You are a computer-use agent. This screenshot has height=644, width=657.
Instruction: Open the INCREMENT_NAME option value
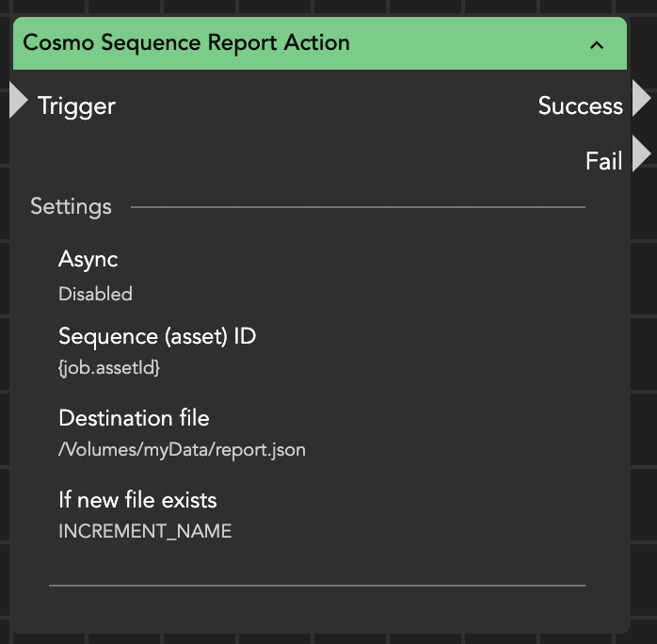[x=145, y=531]
